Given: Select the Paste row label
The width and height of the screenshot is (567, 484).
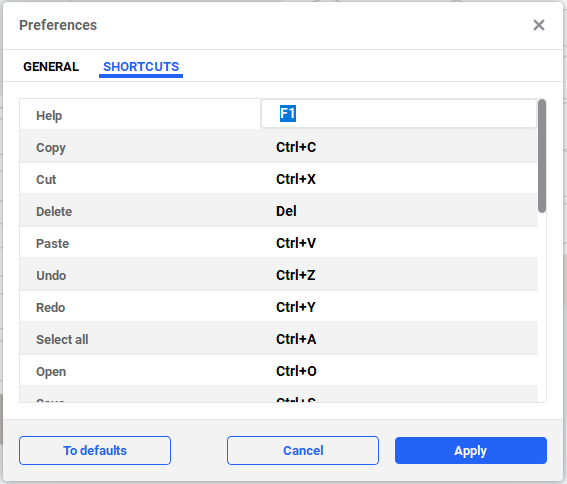Looking at the screenshot, I should point(52,243).
